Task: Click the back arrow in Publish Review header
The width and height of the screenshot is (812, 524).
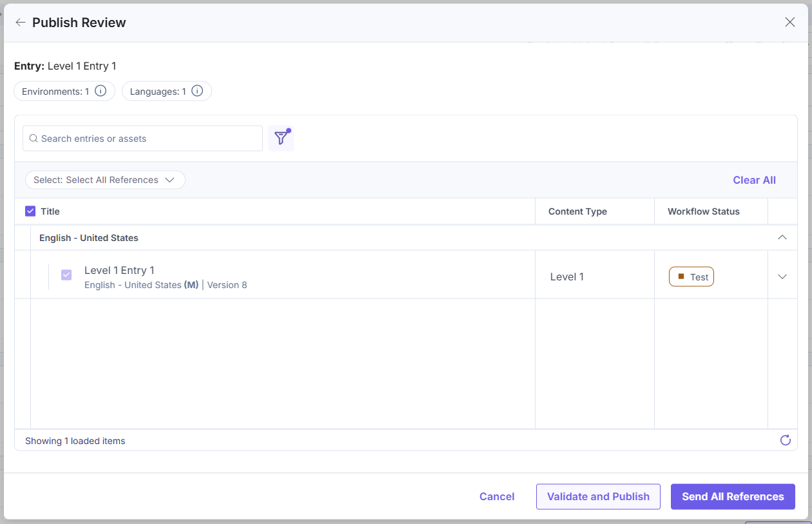Action: click(x=20, y=22)
